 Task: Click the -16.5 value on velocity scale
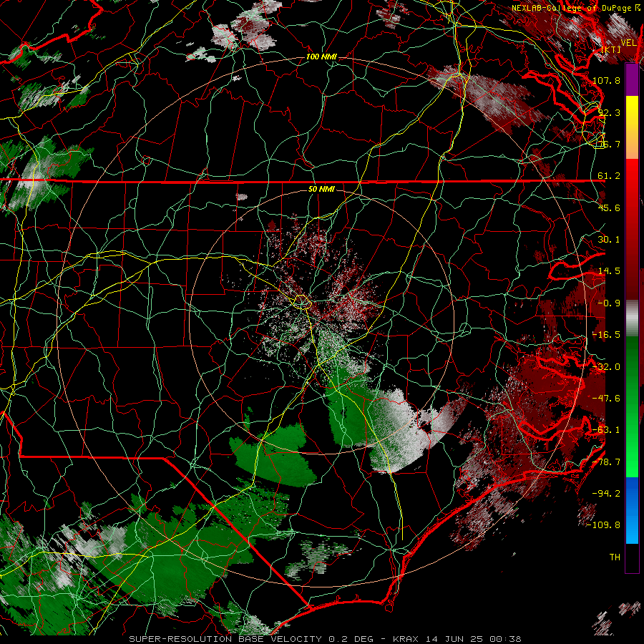[x=606, y=335]
